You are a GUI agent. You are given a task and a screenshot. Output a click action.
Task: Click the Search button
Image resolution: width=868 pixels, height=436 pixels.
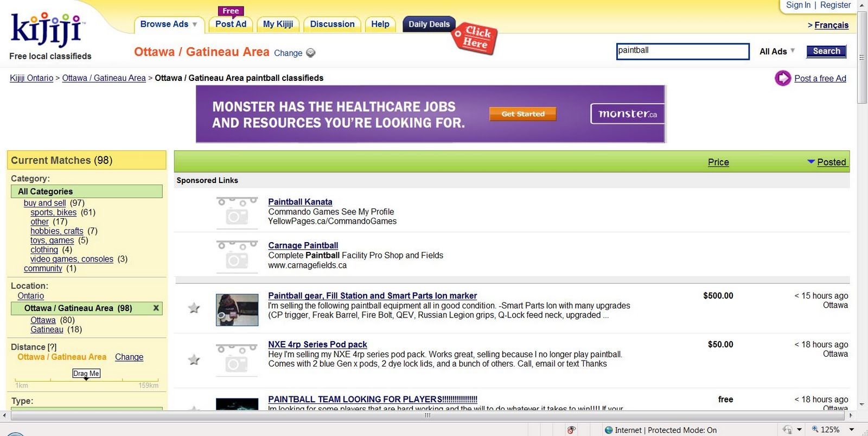tap(826, 51)
